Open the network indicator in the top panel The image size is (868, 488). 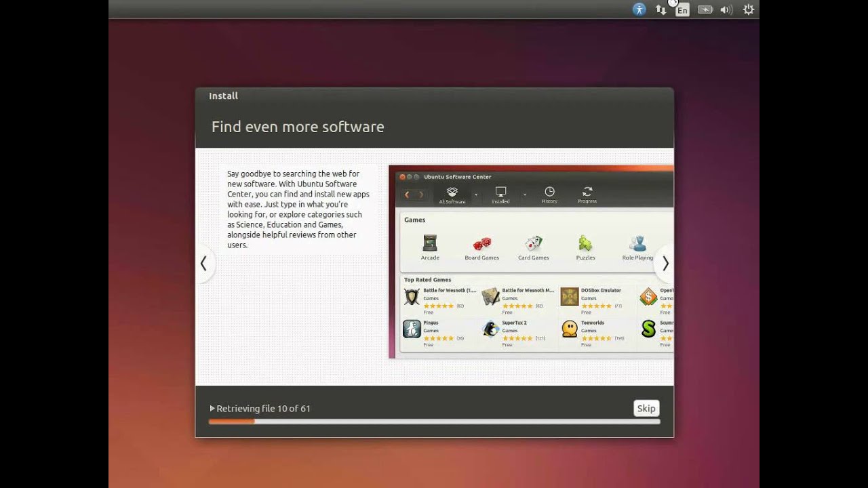point(660,9)
